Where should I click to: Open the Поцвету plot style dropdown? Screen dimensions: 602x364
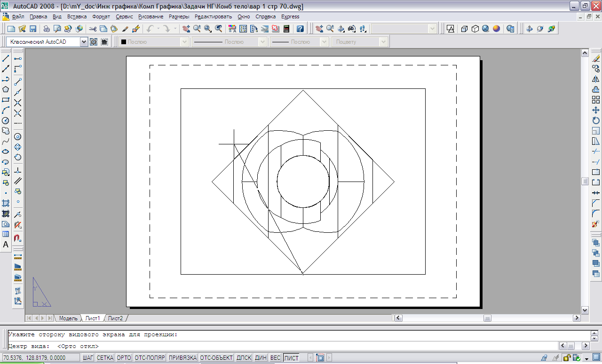(x=383, y=42)
